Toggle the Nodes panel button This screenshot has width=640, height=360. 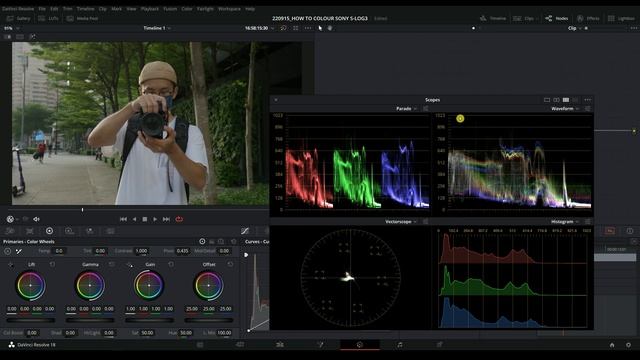556,18
